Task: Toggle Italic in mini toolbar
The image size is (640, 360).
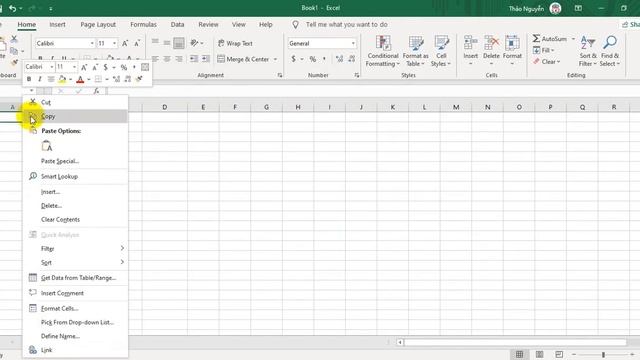Action: [x=40, y=79]
